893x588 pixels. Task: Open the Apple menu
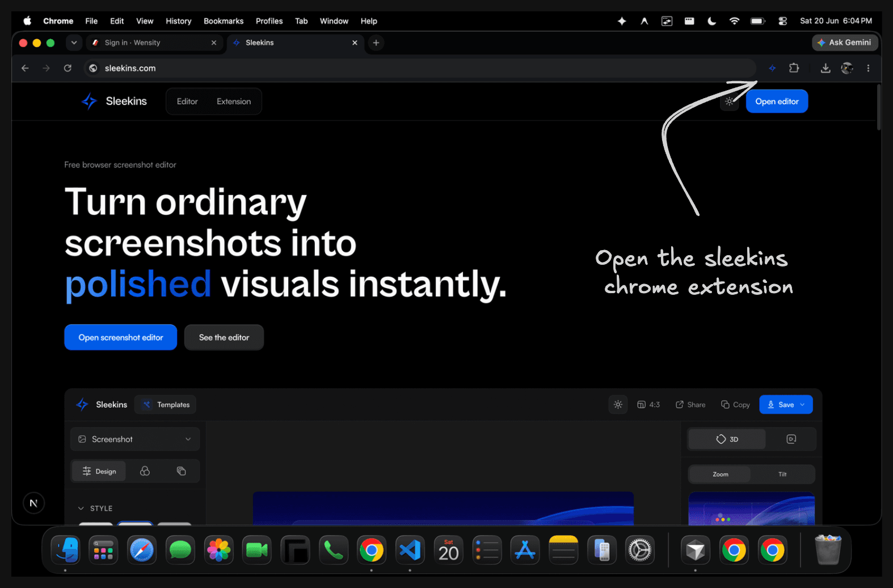27,21
